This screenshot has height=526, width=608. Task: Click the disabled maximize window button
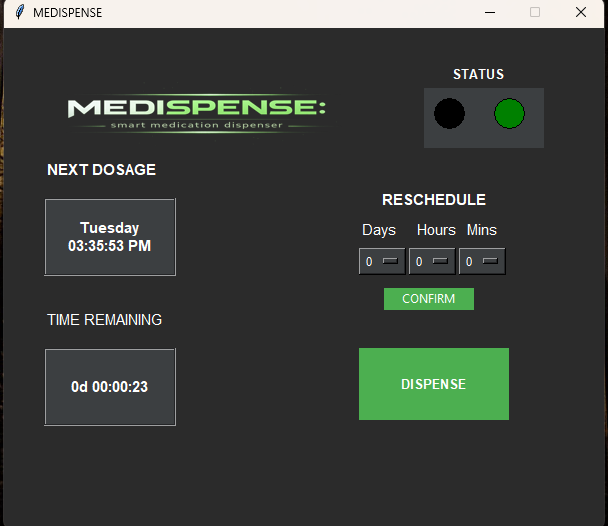[x=535, y=12]
